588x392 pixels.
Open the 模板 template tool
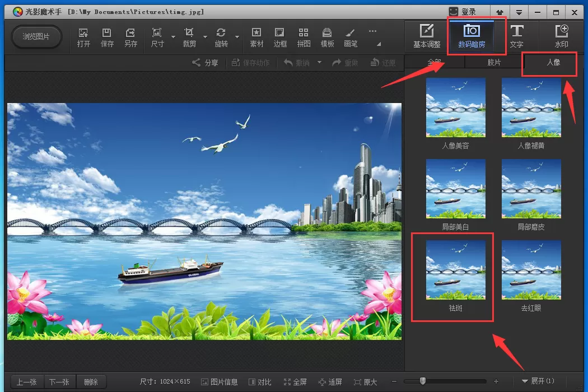pyautogui.click(x=327, y=38)
